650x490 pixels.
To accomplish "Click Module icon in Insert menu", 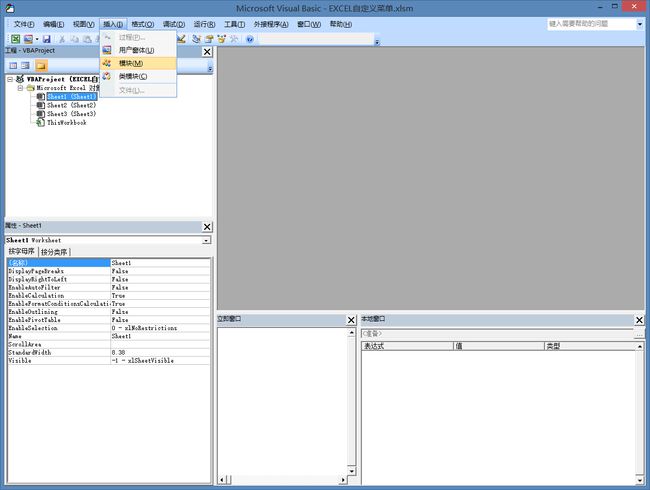I will point(107,63).
